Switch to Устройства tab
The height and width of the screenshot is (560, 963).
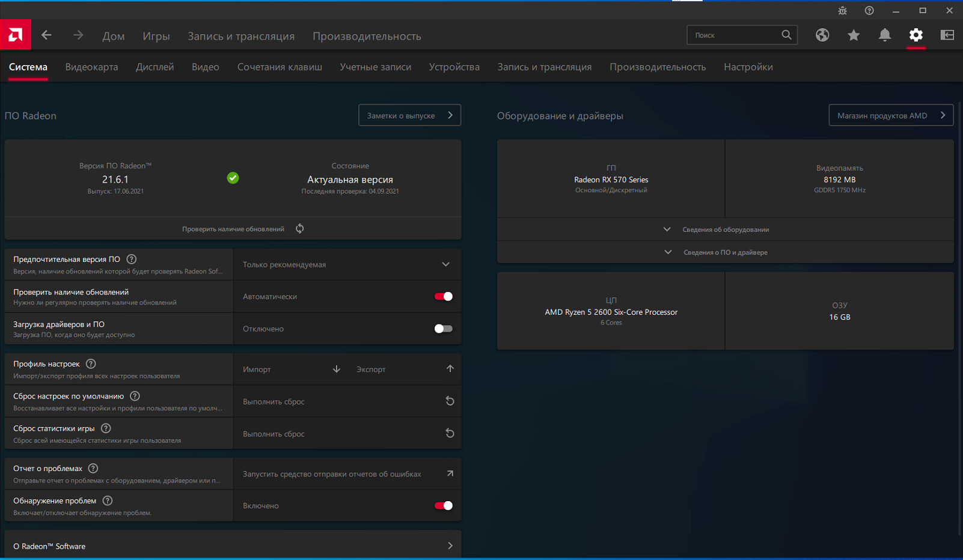coord(454,67)
